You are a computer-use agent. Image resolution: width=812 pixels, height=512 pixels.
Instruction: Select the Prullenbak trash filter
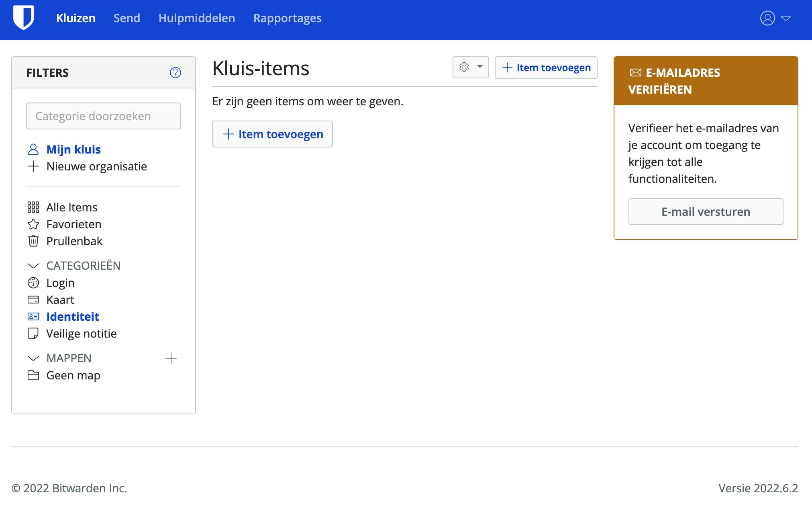tap(74, 241)
